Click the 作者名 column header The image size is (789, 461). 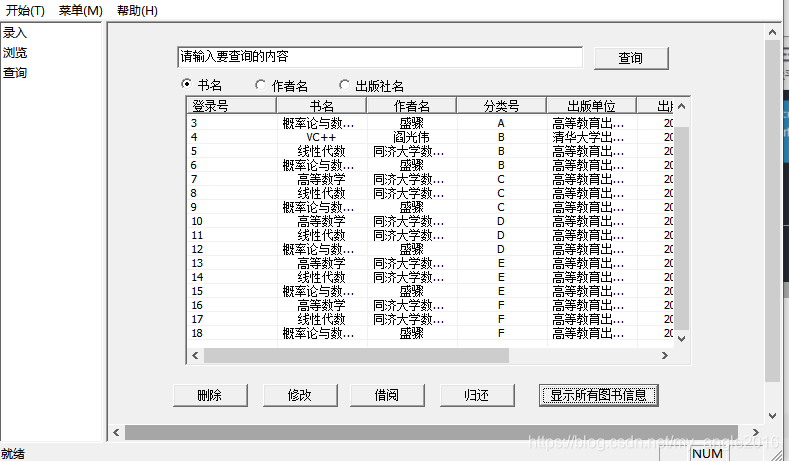click(x=411, y=106)
